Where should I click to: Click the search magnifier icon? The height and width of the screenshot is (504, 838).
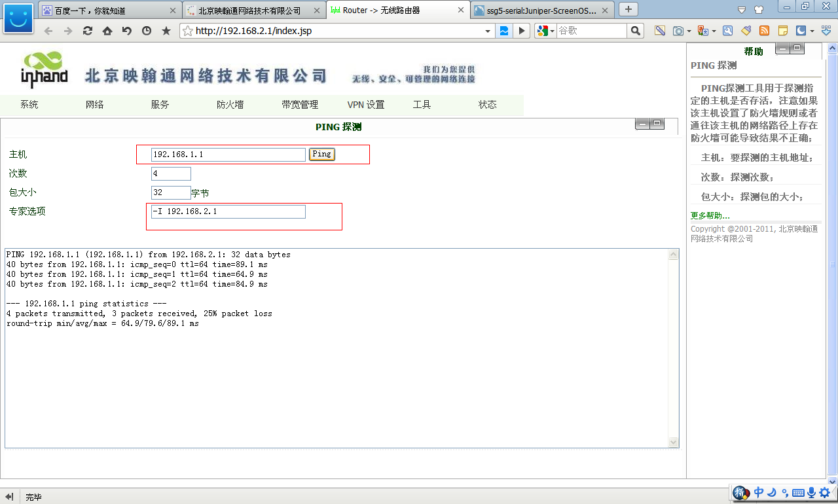[635, 31]
